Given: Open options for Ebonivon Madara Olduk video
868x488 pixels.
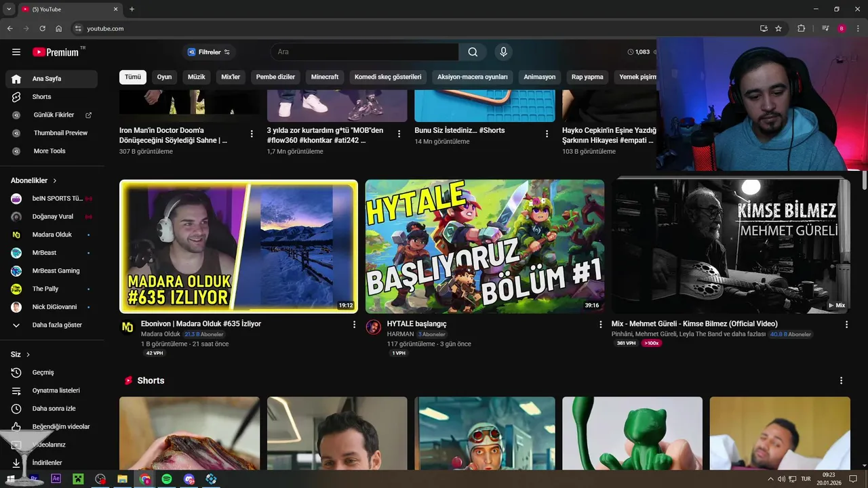Looking at the screenshot, I should (x=354, y=325).
